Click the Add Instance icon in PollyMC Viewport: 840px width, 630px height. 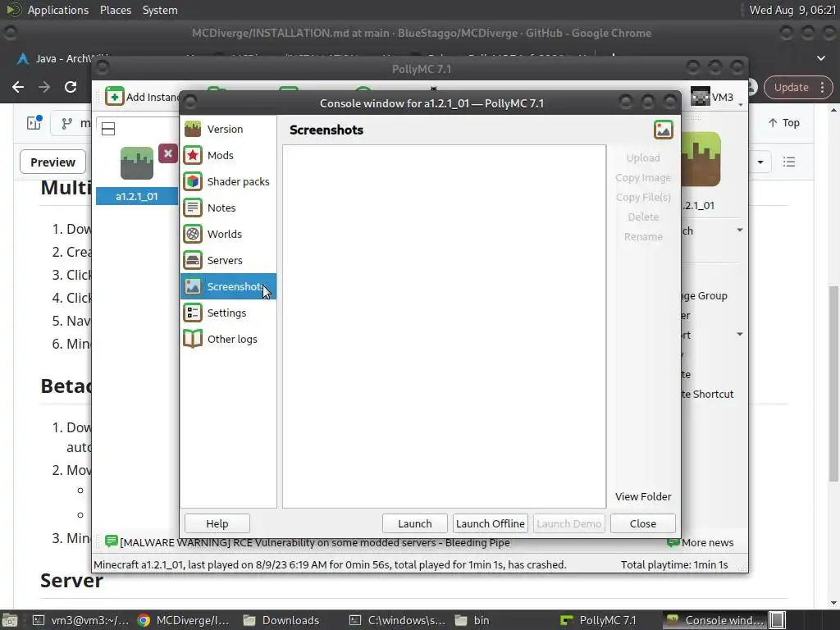point(114,97)
